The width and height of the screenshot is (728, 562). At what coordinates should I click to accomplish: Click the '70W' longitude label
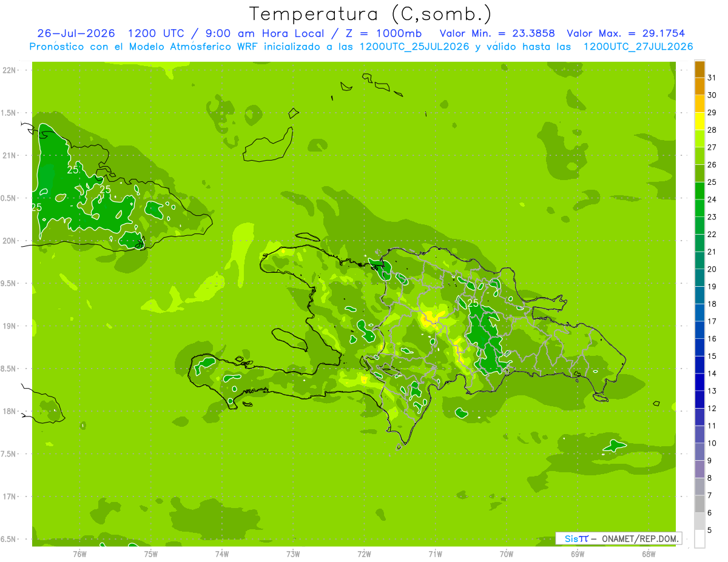coord(507,554)
